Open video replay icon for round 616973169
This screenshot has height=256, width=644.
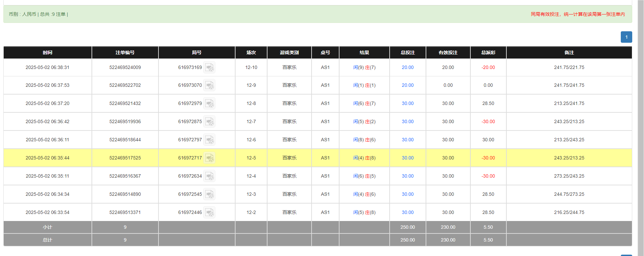[x=209, y=68]
